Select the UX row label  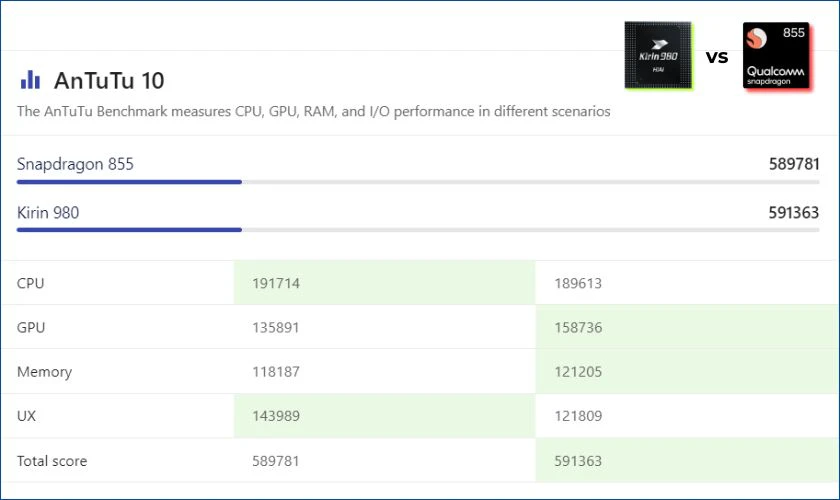27,416
